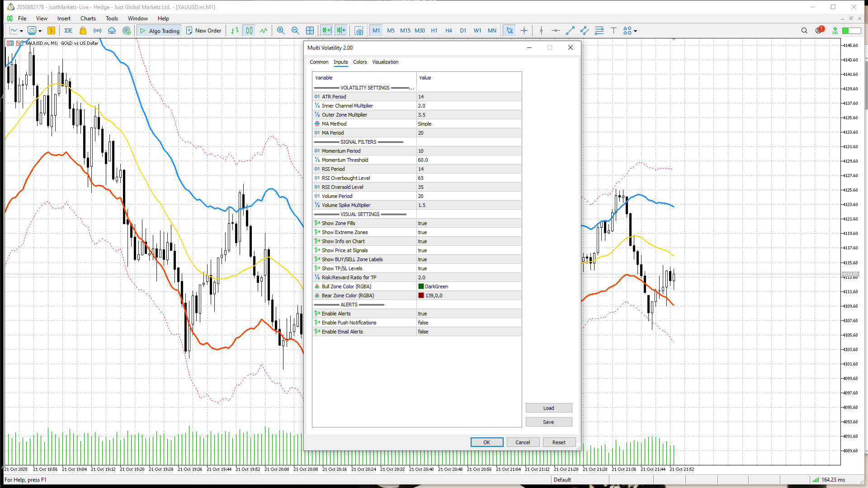Take chart screenshot with camera icon
The width and height of the screenshot is (868, 488).
[359, 31]
